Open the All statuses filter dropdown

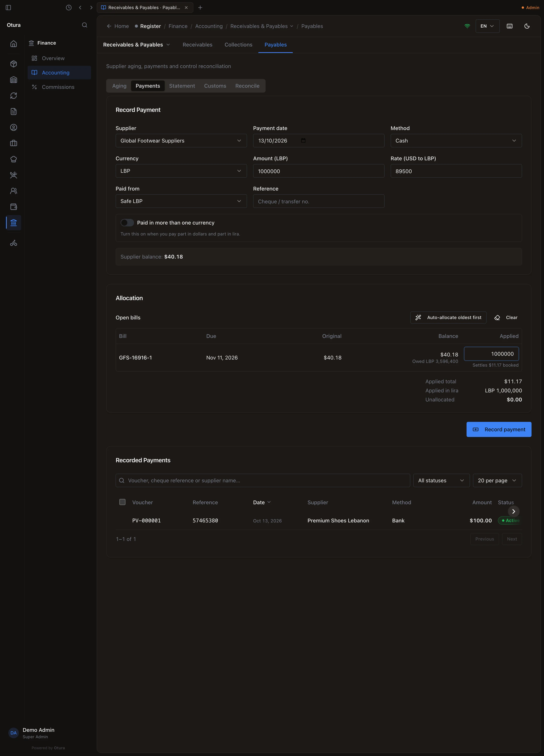(441, 480)
